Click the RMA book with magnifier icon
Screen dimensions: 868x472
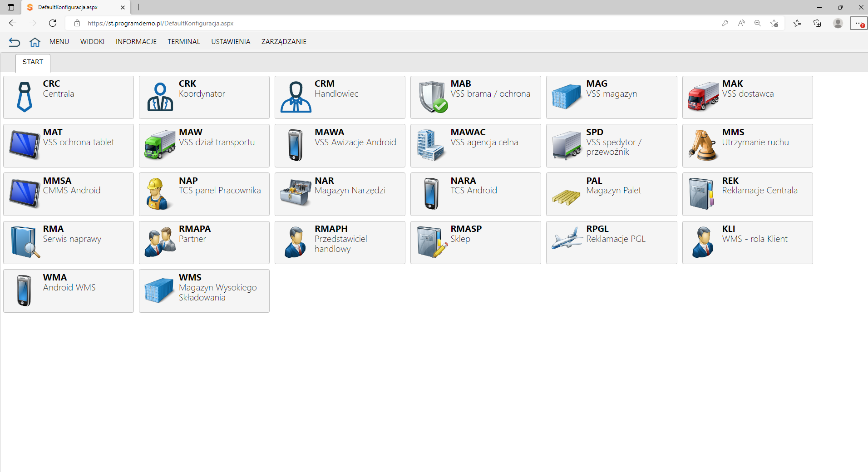[25, 242]
